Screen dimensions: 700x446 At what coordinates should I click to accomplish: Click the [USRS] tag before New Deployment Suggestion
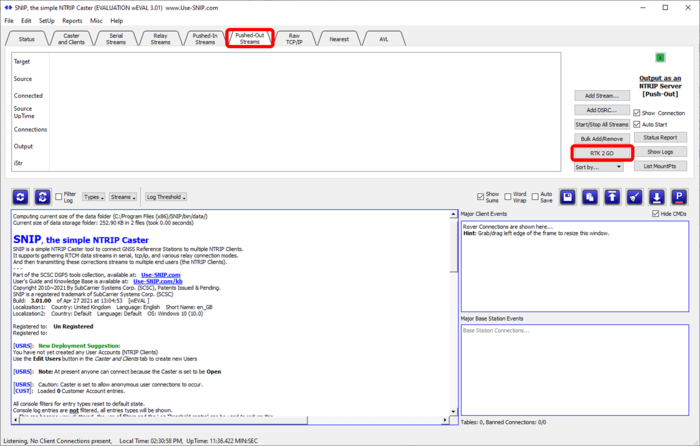(x=23, y=346)
